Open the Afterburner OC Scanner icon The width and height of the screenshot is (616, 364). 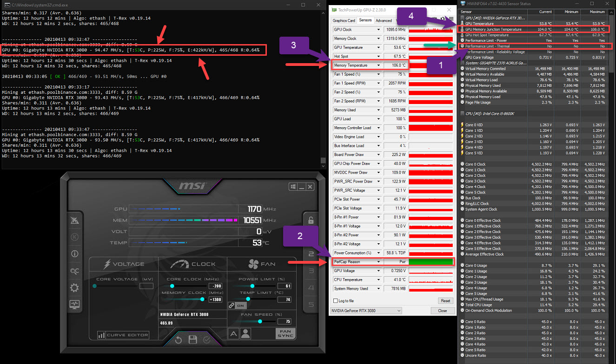pos(74,271)
